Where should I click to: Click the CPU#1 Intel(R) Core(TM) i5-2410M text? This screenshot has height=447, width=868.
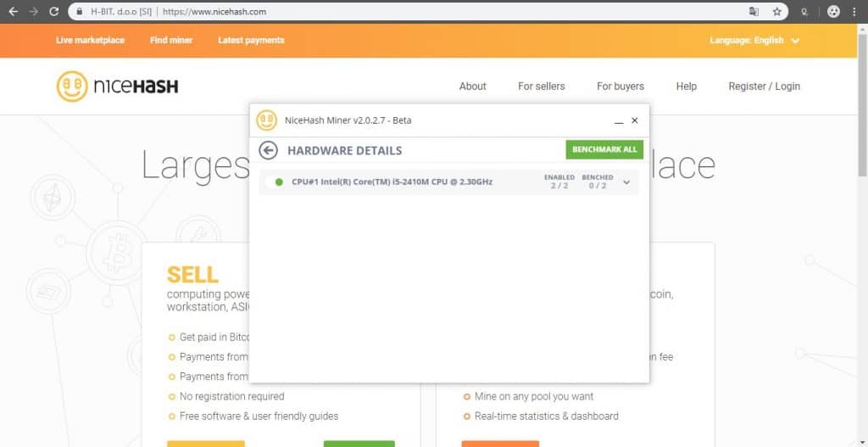(x=392, y=182)
